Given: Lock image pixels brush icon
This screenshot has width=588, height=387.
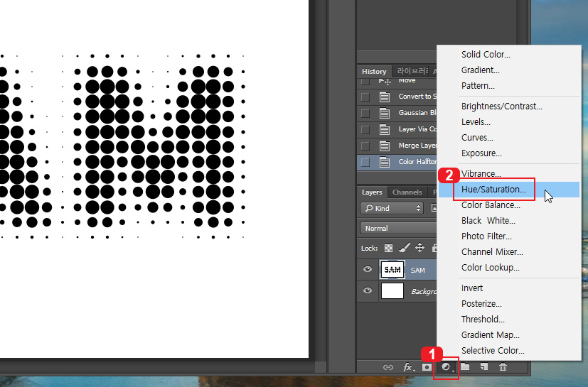Looking at the screenshot, I should click(x=405, y=248).
